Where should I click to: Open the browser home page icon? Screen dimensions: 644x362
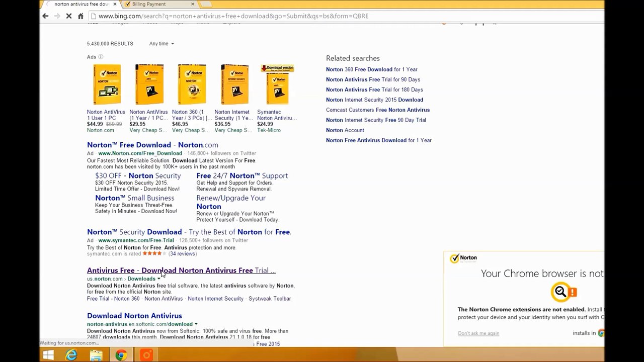[x=80, y=16]
